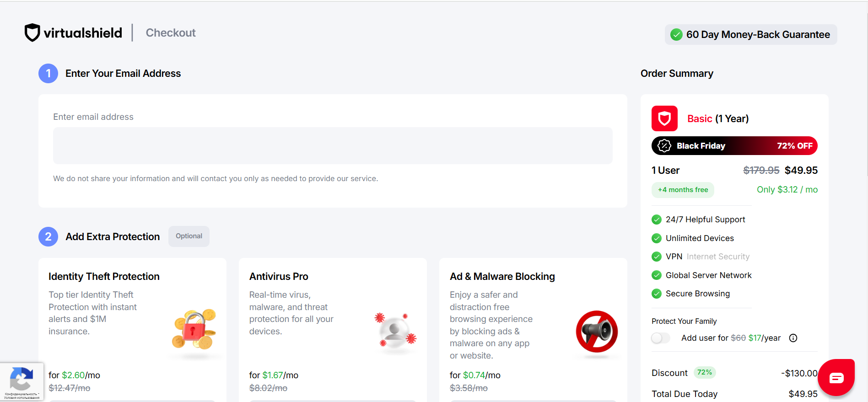Click the Antivirus Pro virus illustration
Screen dimensions: 868x402
tap(395, 330)
